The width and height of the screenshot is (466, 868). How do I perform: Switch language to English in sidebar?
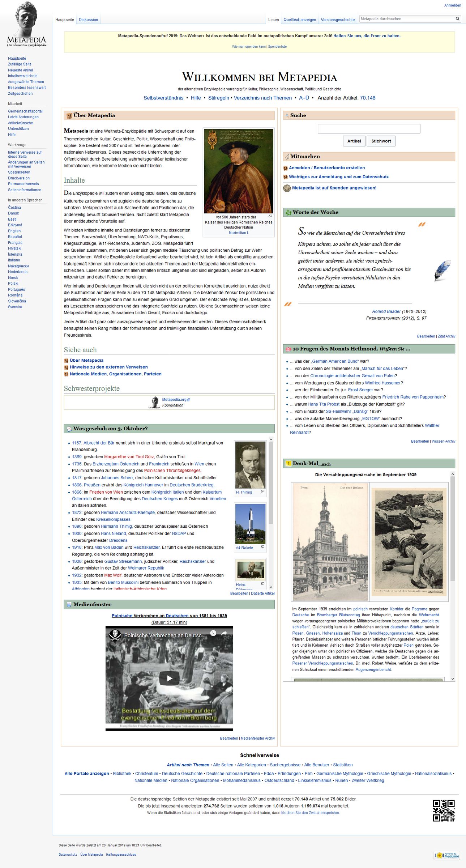tap(14, 231)
